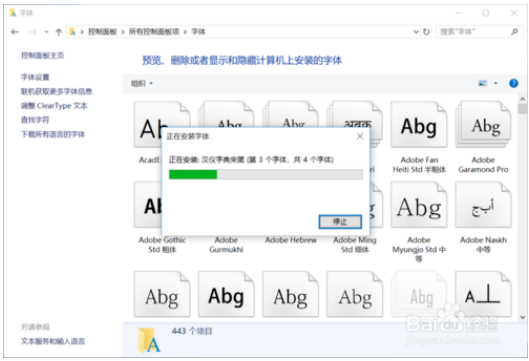Open 查找字符 link
The width and height of the screenshot is (529, 361).
tap(35, 120)
